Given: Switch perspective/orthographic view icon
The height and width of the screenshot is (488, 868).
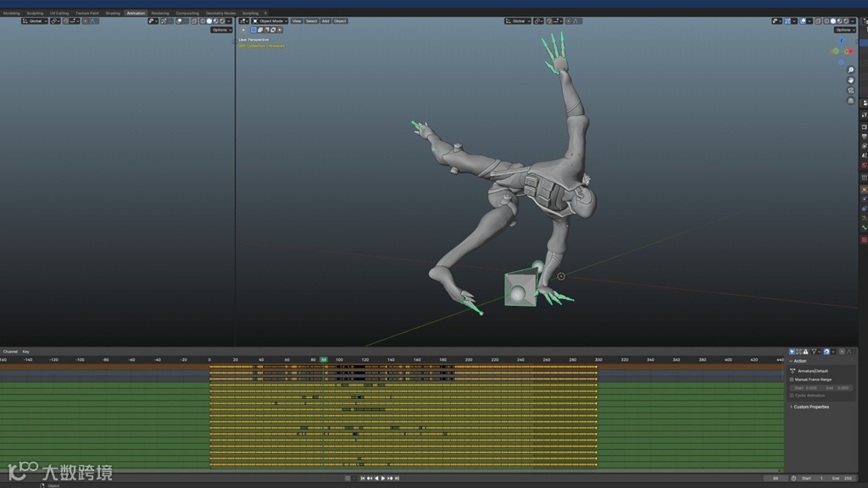Looking at the screenshot, I should pyautogui.click(x=850, y=101).
